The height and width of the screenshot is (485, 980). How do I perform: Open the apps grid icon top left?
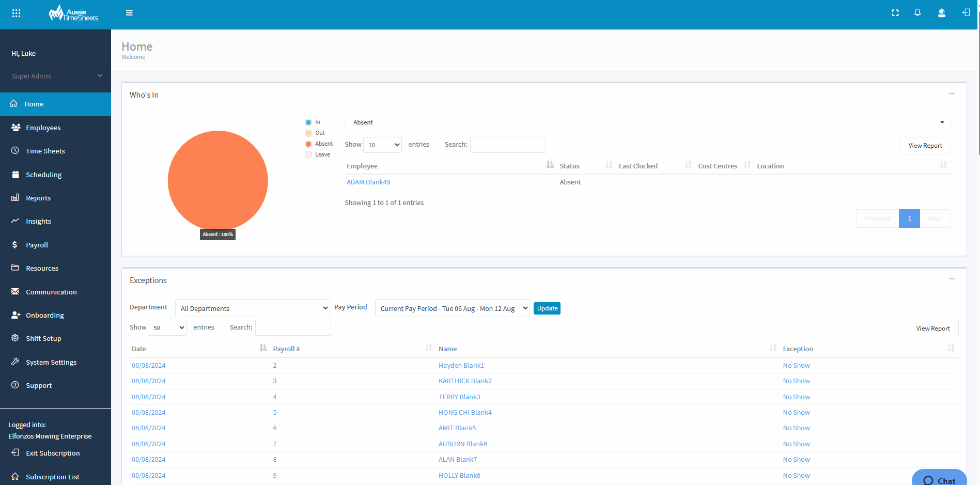point(16,12)
